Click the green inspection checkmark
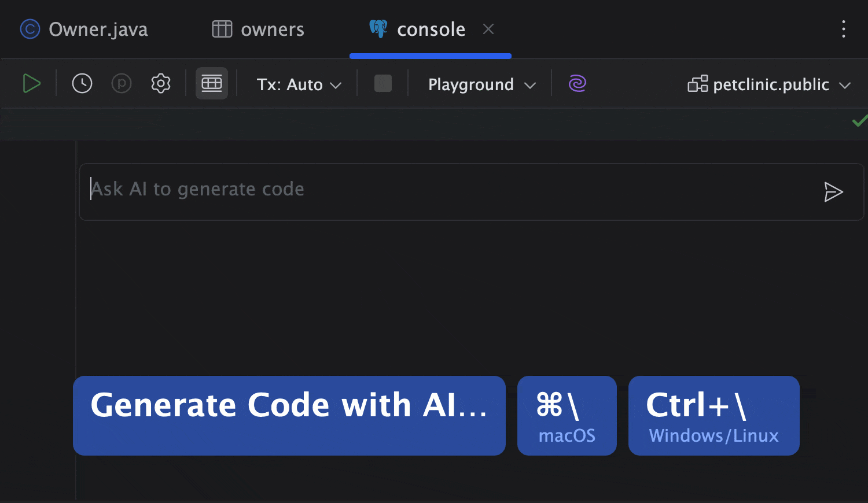Screen dimensions: 868x503 [x=860, y=121]
